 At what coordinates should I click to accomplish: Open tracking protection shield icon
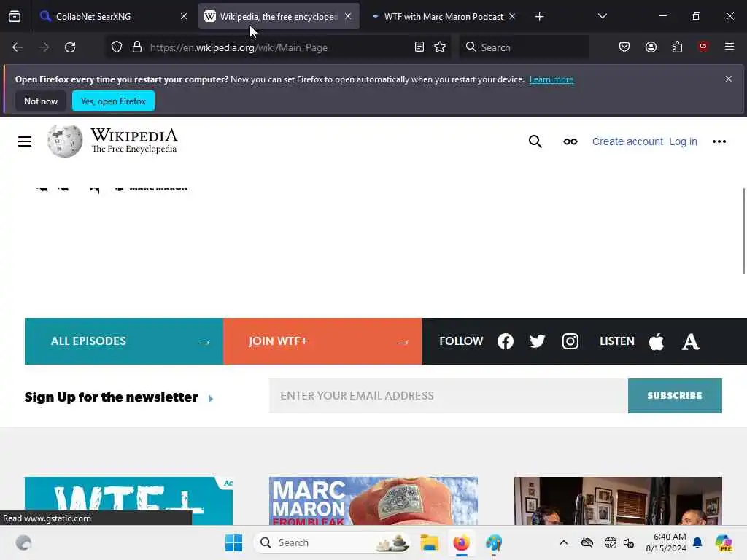point(117,47)
